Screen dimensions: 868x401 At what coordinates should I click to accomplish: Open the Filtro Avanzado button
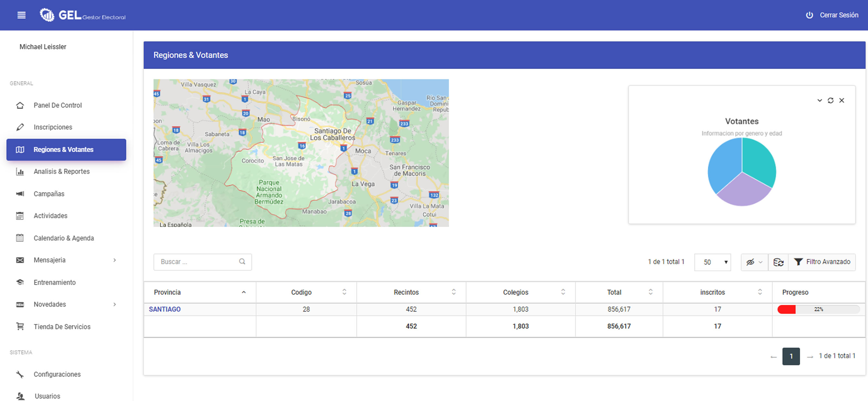point(822,262)
